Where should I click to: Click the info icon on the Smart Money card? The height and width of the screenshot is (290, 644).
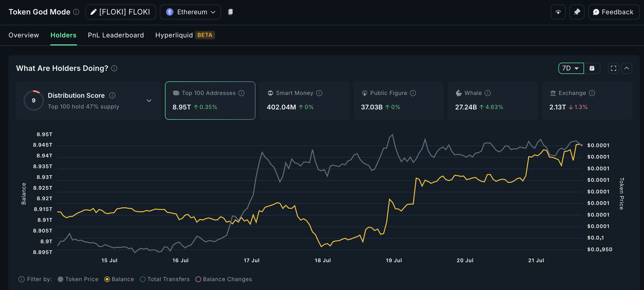(319, 93)
